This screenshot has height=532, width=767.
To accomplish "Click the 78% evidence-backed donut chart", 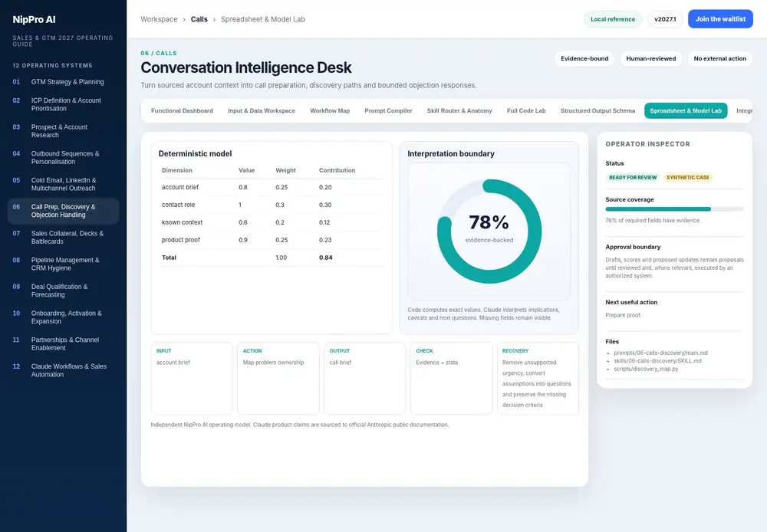I will (x=489, y=232).
